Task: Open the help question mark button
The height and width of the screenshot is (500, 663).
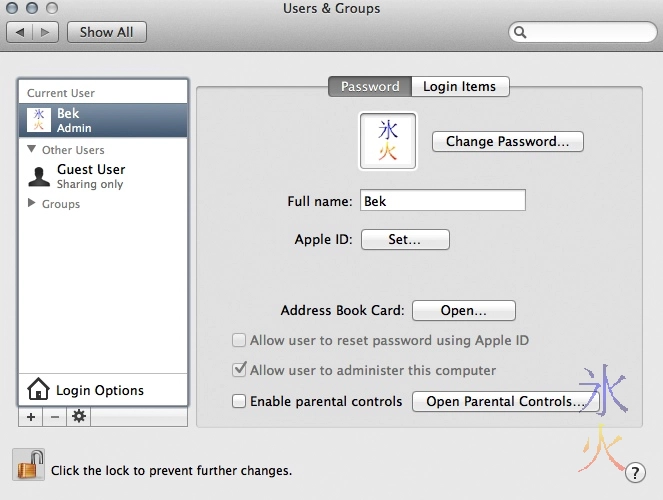Action: 634,471
